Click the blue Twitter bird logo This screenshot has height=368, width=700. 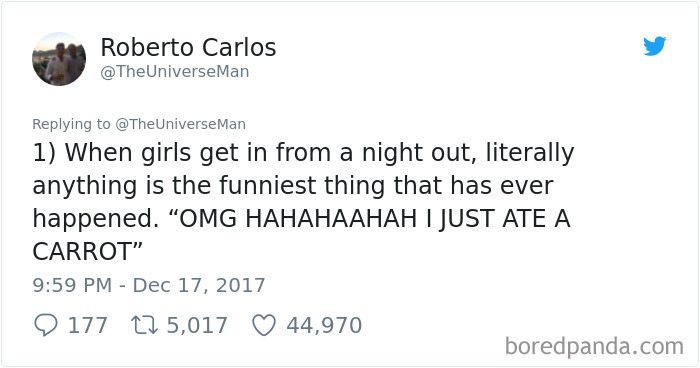(654, 46)
